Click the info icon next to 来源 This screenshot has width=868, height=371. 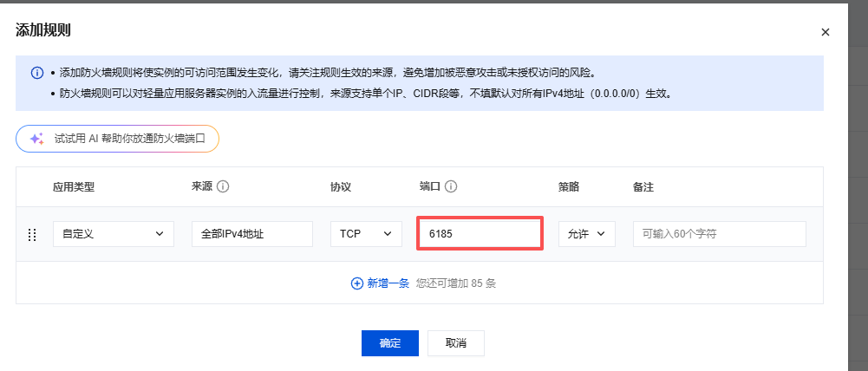223,187
